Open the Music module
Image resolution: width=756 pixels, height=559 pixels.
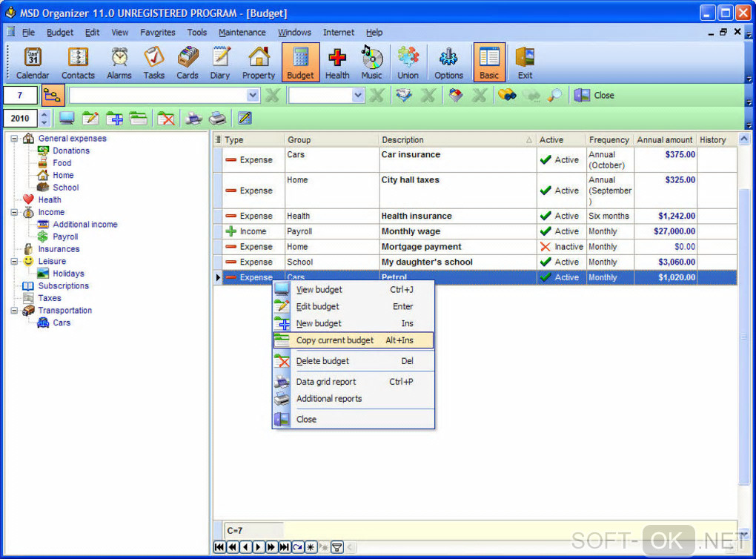click(x=371, y=63)
